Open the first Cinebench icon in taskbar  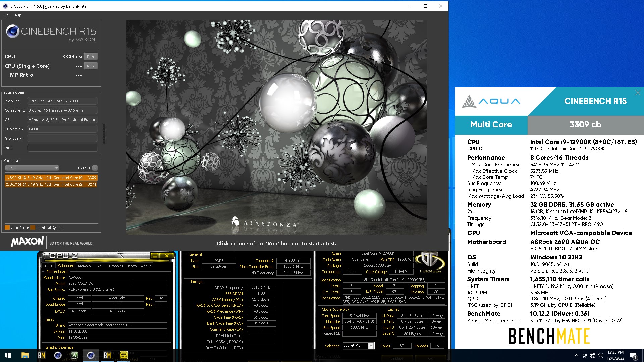tap(58, 355)
